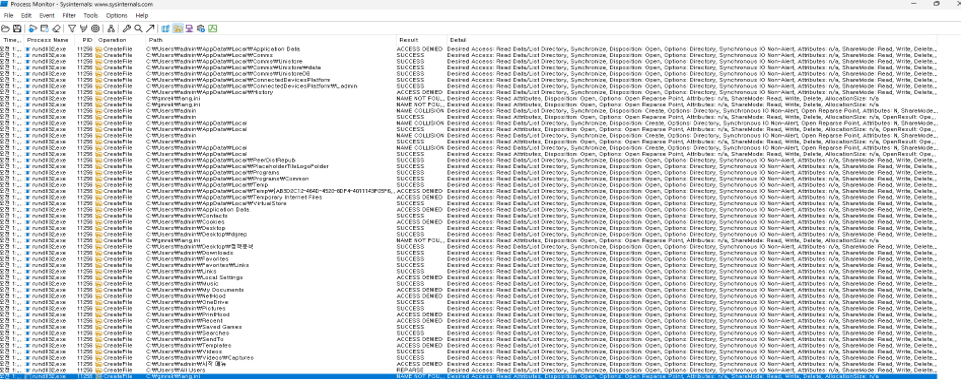Open a saved log via folder icon
The image size is (961, 380).
6,28
